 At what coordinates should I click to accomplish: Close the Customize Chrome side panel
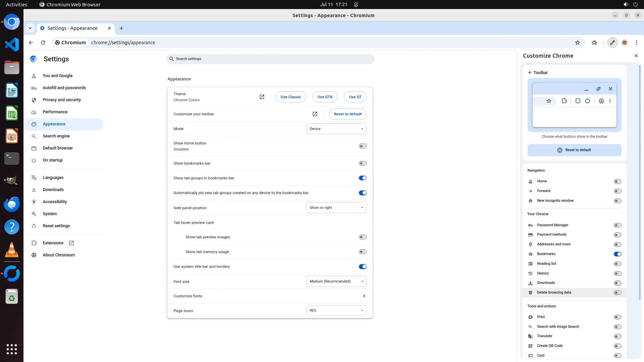click(x=636, y=56)
